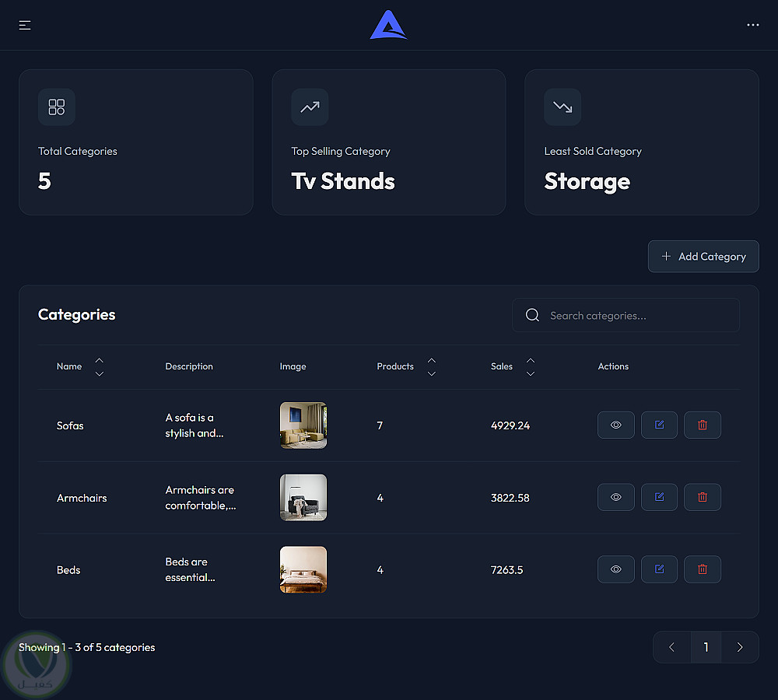Click the sales value 7263.5
This screenshot has height=700, width=778.
(x=506, y=570)
